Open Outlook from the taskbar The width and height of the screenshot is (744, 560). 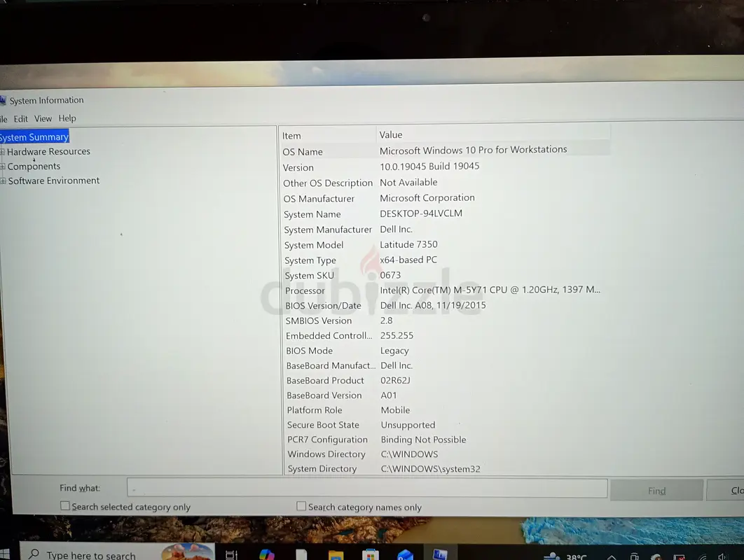coord(405,555)
